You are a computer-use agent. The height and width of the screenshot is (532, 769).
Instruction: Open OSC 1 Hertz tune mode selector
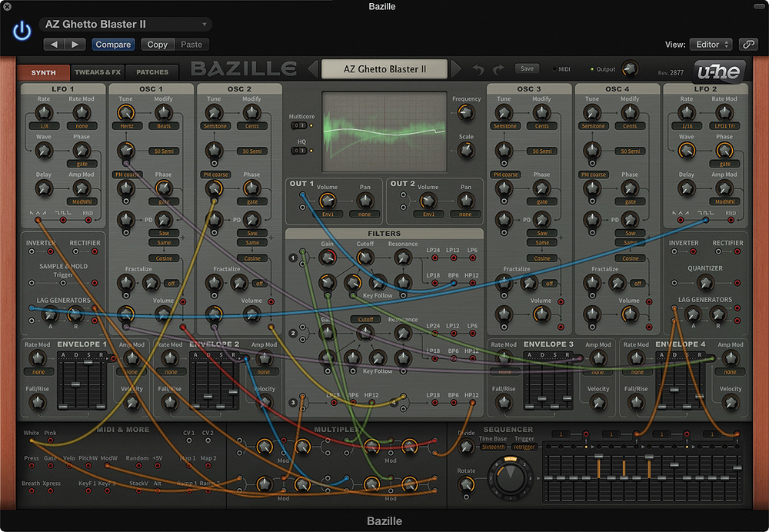127,126
